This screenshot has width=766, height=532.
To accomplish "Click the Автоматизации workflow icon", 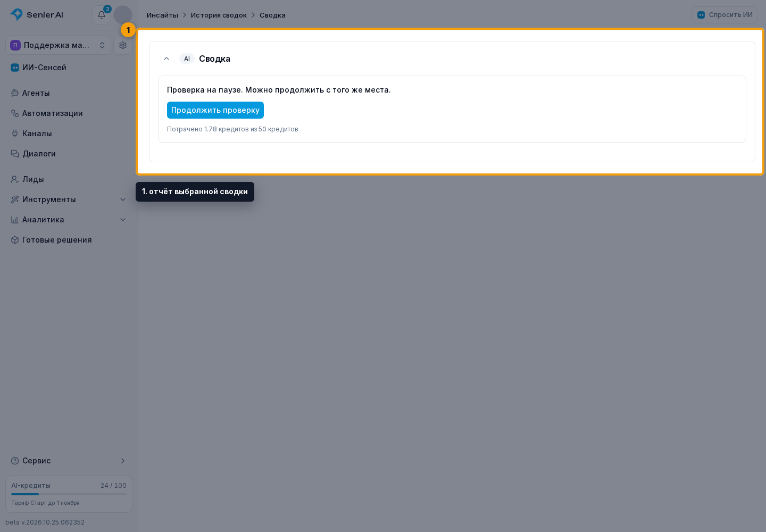I will [x=15, y=113].
